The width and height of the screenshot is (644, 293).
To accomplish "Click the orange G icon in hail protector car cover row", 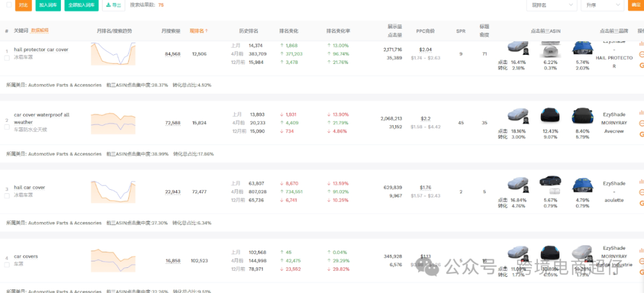I will (x=642, y=65).
